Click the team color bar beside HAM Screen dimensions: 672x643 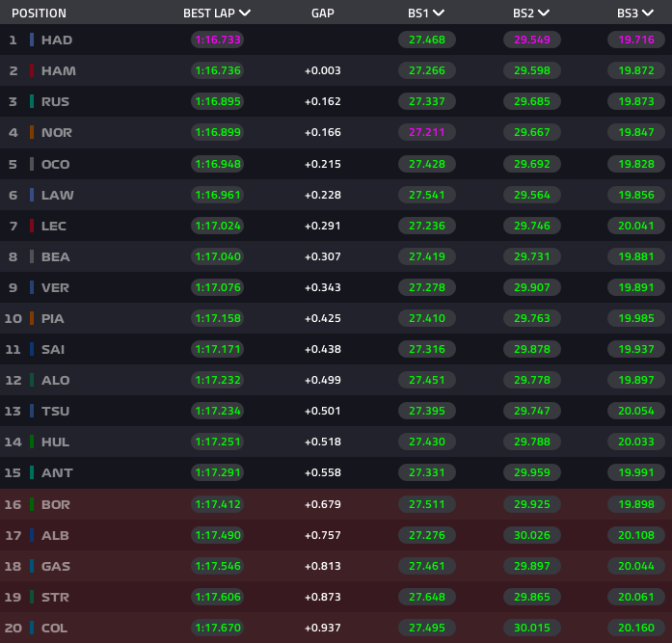click(32, 70)
